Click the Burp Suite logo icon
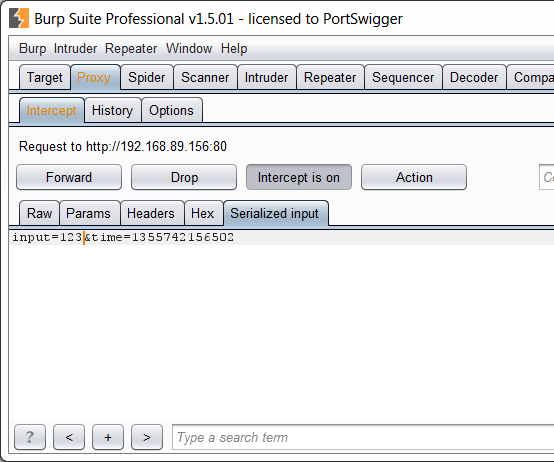554x462 pixels. point(19,18)
